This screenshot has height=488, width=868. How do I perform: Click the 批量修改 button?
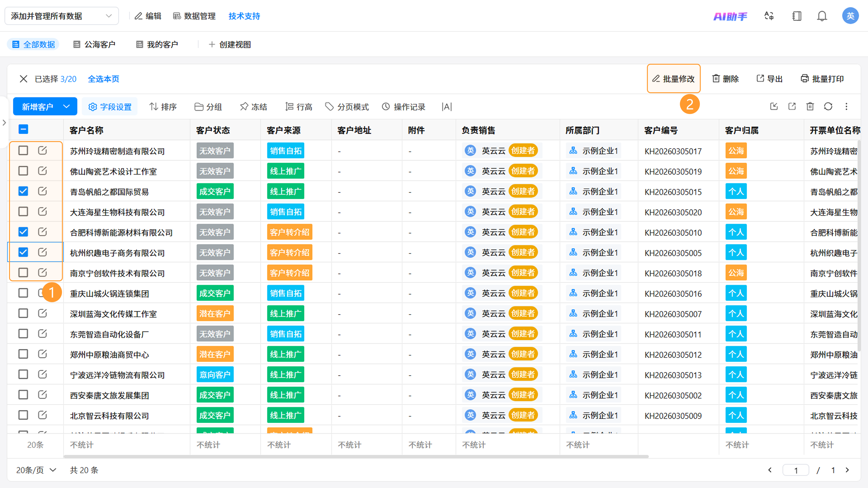(674, 78)
